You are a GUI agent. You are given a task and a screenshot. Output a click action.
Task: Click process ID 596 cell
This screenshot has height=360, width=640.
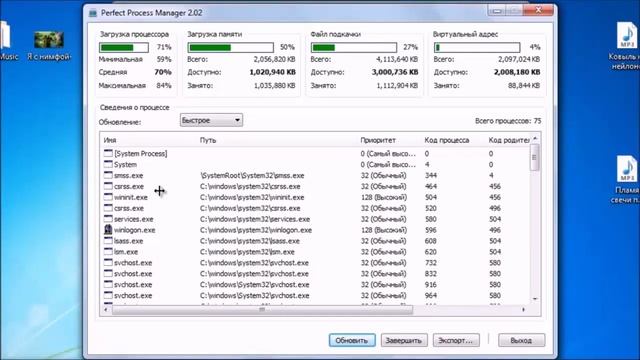pyautogui.click(x=431, y=230)
